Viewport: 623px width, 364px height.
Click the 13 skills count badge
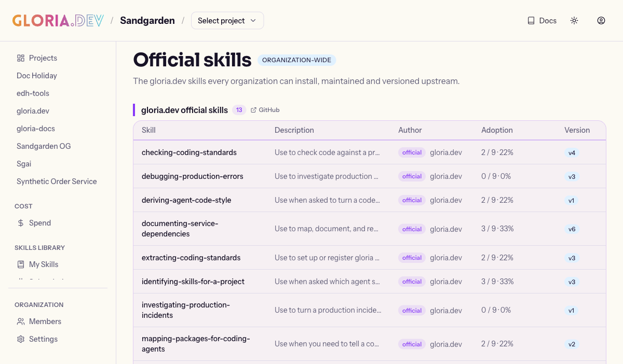point(239,110)
